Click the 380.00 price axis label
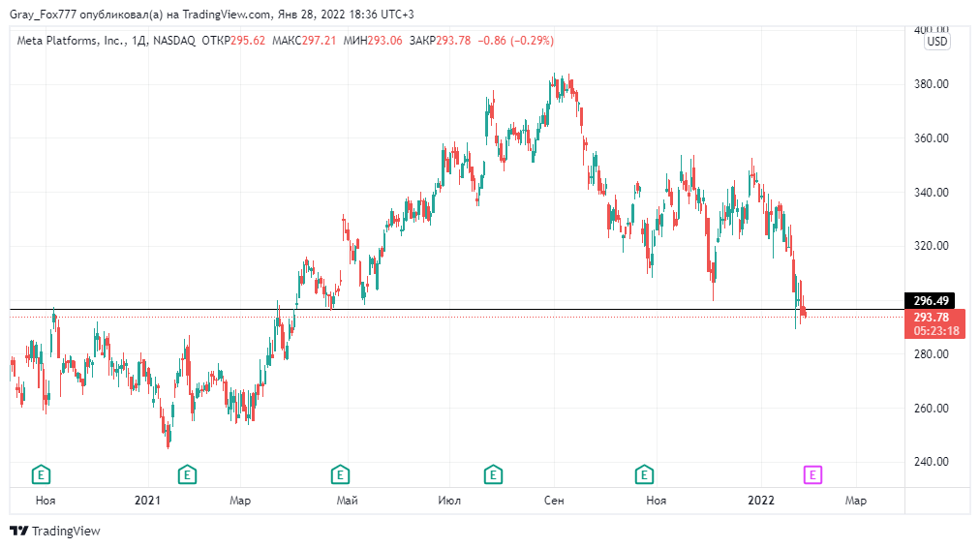The height and width of the screenshot is (548, 980). coord(932,83)
